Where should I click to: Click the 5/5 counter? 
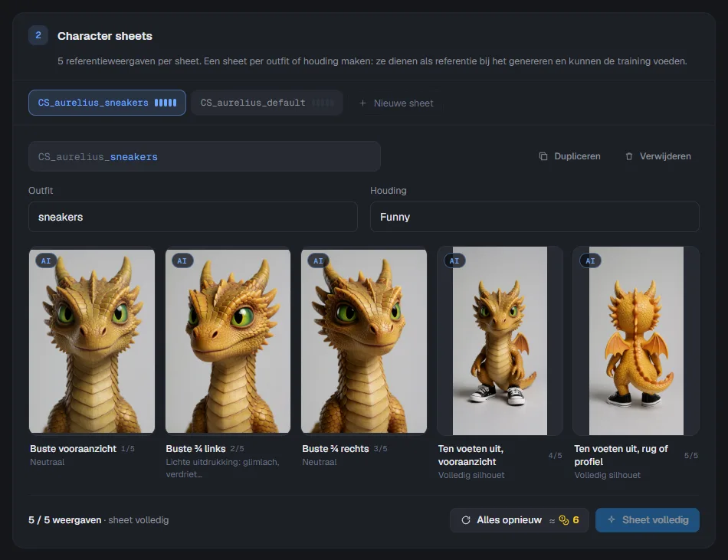pyautogui.click(x=691, y=456)
